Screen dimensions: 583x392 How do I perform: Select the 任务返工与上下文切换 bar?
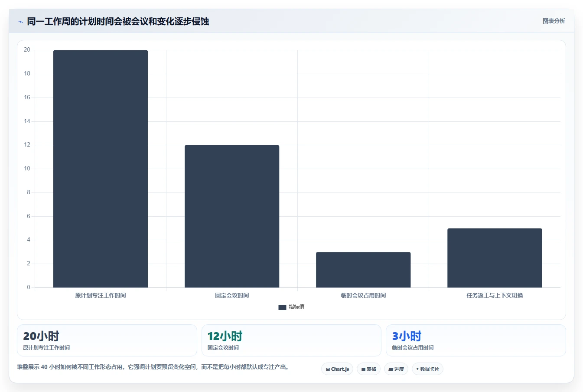coord(495,258)
